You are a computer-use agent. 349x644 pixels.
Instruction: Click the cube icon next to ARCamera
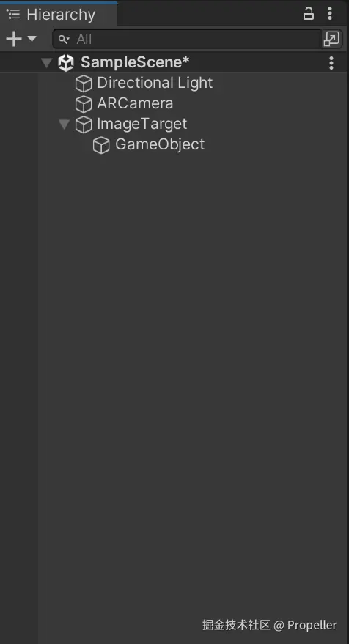(84, 104)
